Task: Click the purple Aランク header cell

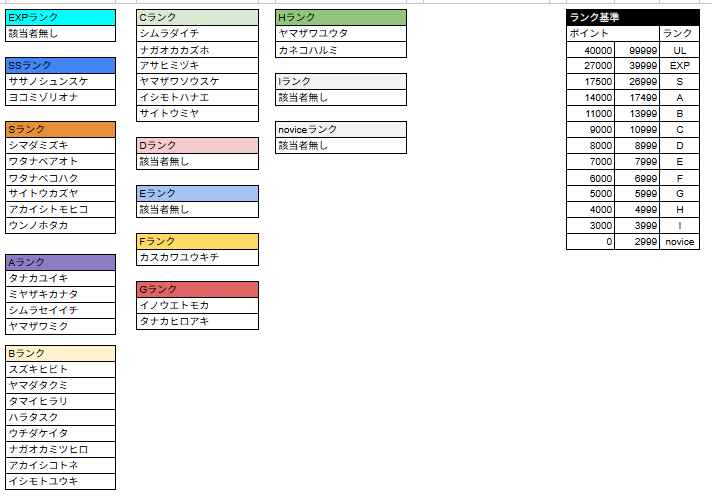Action: 60,262
